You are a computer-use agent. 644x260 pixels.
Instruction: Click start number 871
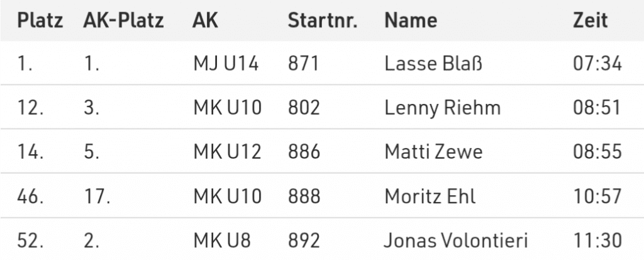[x=304, y=64]
